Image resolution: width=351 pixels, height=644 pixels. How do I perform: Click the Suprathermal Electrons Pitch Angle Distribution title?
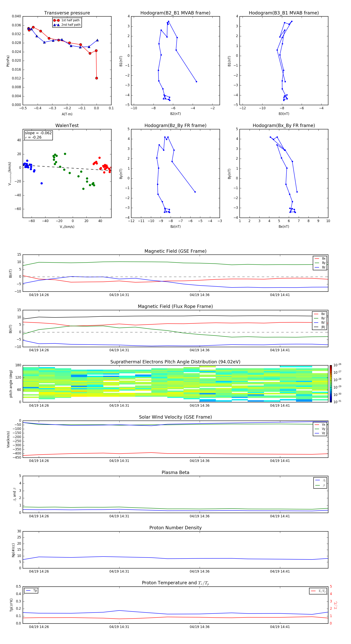point(175,362)
